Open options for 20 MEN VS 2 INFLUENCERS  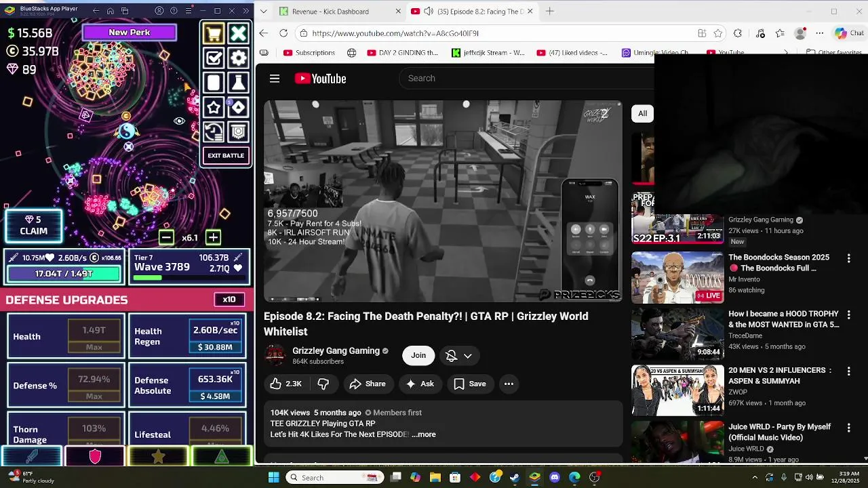pyautogui.click(x=848, y=371)
